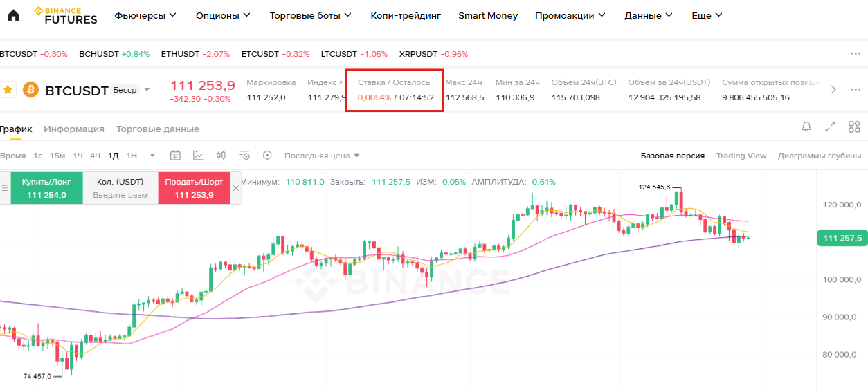Open the LTCUSDT ticker in the top strip
The width and height of the screenshot is (868, 390).
pyautogui.click(x=354, y=53)
